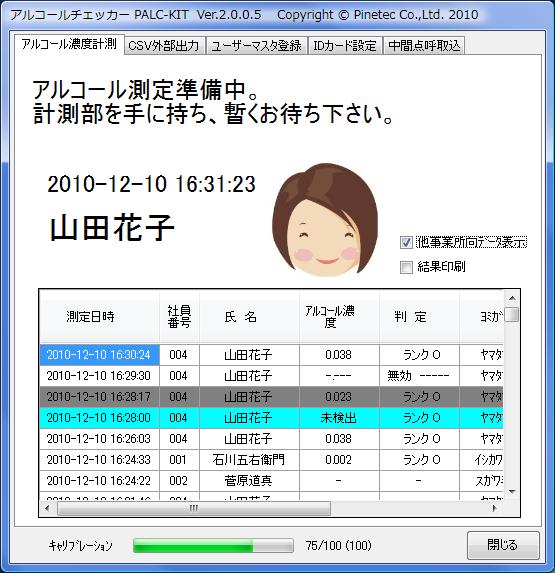Click the table's scroll down arrow

[x=512, y=492]
